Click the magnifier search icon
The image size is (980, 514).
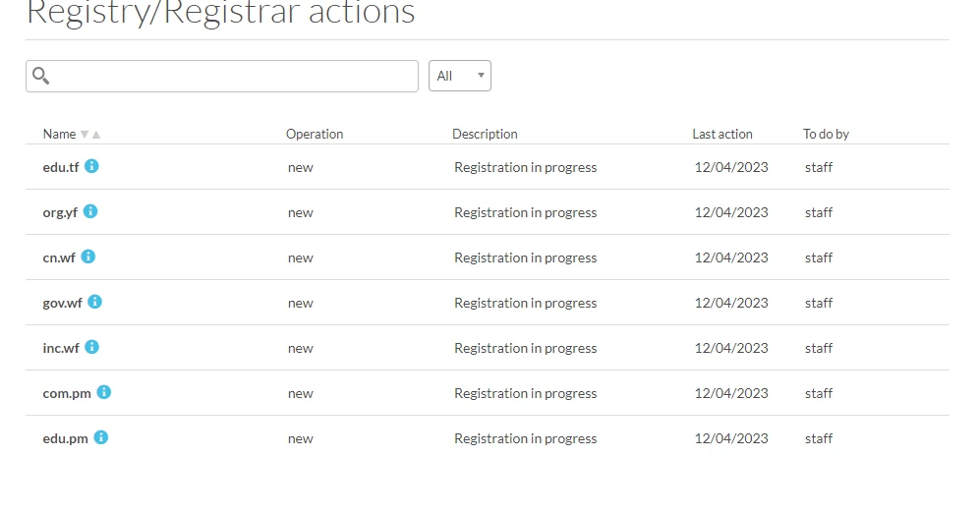pos(41,76)
